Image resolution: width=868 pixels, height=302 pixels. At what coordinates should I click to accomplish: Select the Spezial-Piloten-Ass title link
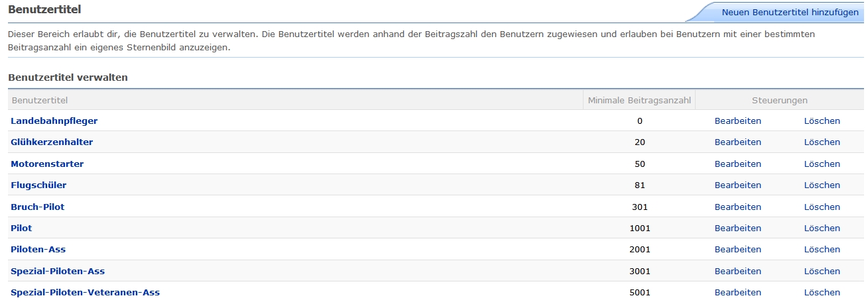point(58,271)
